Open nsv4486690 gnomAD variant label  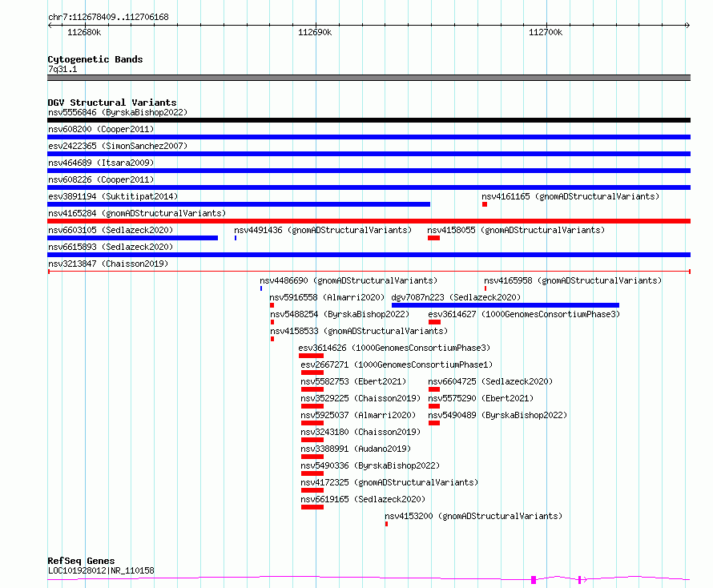pos(348,280)
